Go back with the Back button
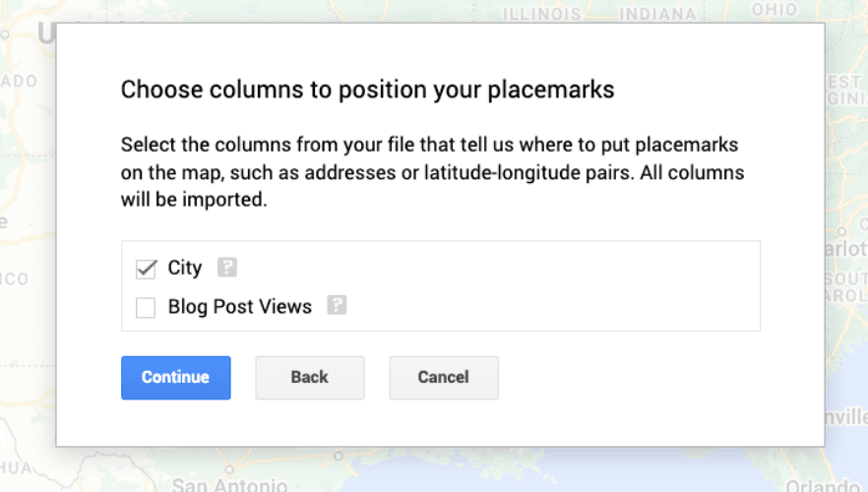The width and height of the screenshot is (868, 492). click(309, 378)
